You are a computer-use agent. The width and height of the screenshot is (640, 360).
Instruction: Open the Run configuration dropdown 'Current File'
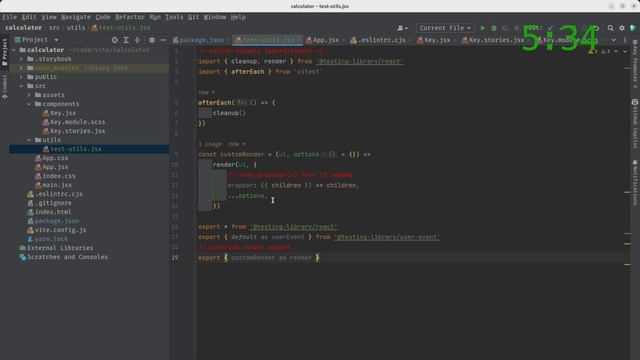(x=445, y=28)
